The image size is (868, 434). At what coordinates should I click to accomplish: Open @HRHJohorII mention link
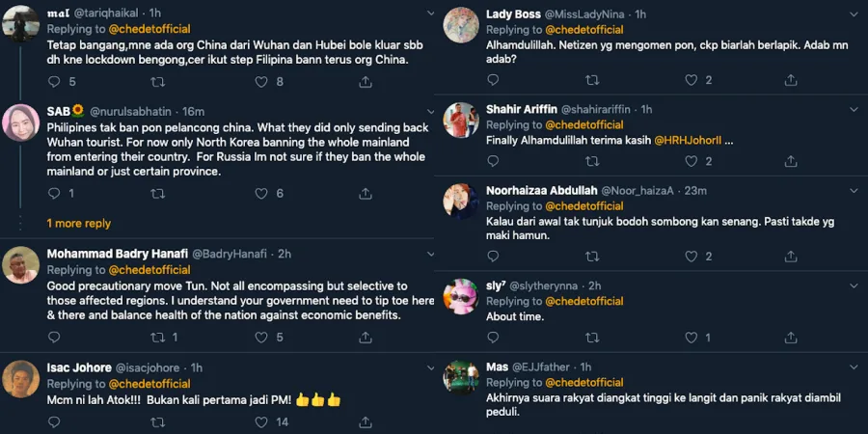click(688, 141)
